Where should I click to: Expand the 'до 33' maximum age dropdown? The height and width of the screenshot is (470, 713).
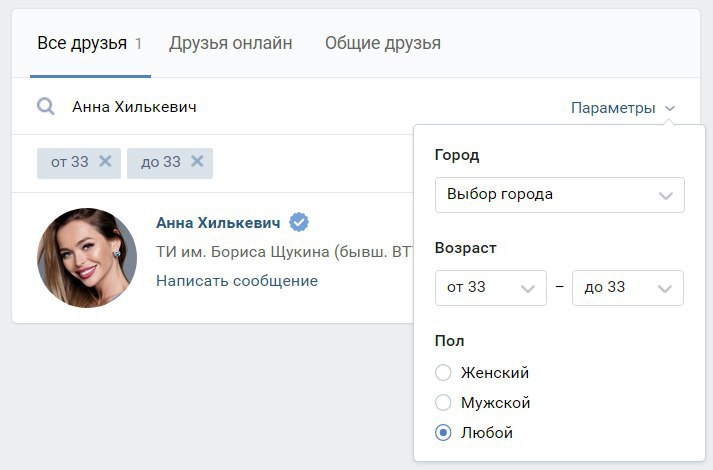(627, 288)
